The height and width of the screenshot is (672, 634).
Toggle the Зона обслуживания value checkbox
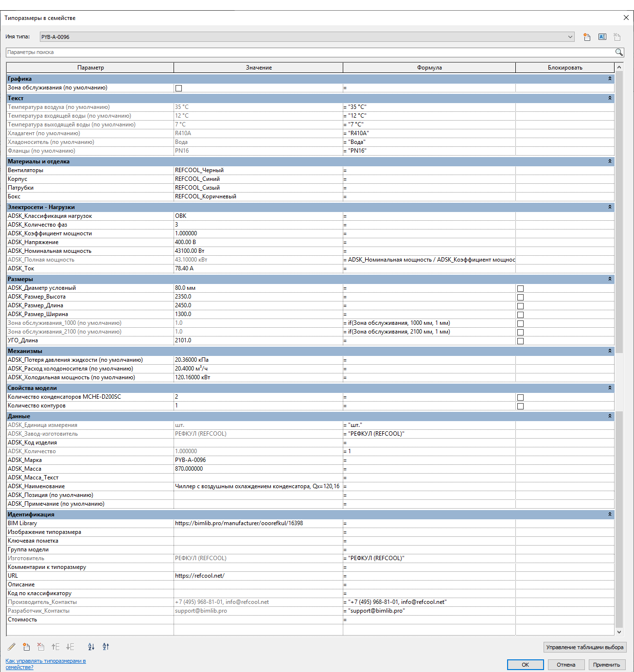coord(178,88)
